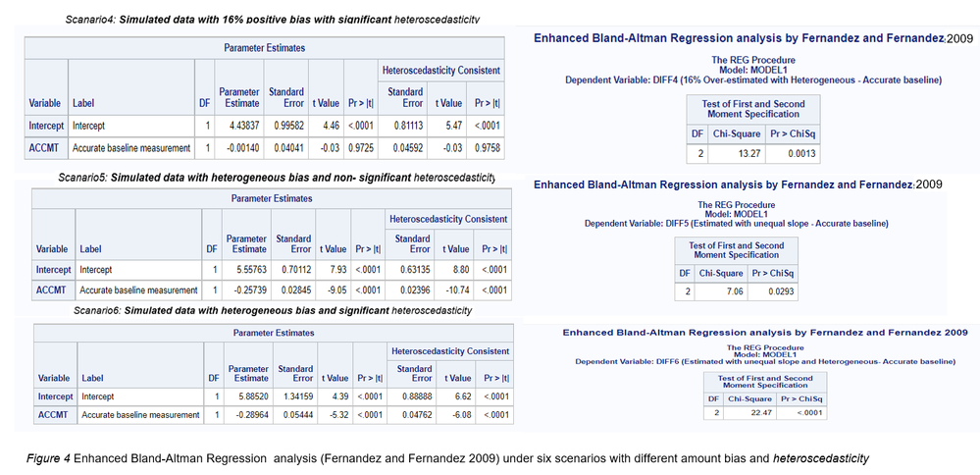Select the heteroscedasticity-consistent t Value -10.74
Screen dimensions: 980x475
pyautogui.click(x=455, y=290)
